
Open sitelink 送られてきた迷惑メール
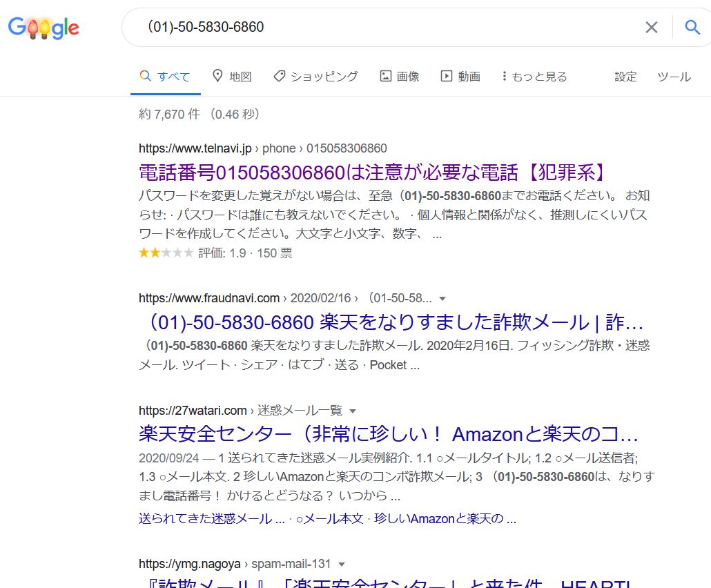click(x=212, y=518)
